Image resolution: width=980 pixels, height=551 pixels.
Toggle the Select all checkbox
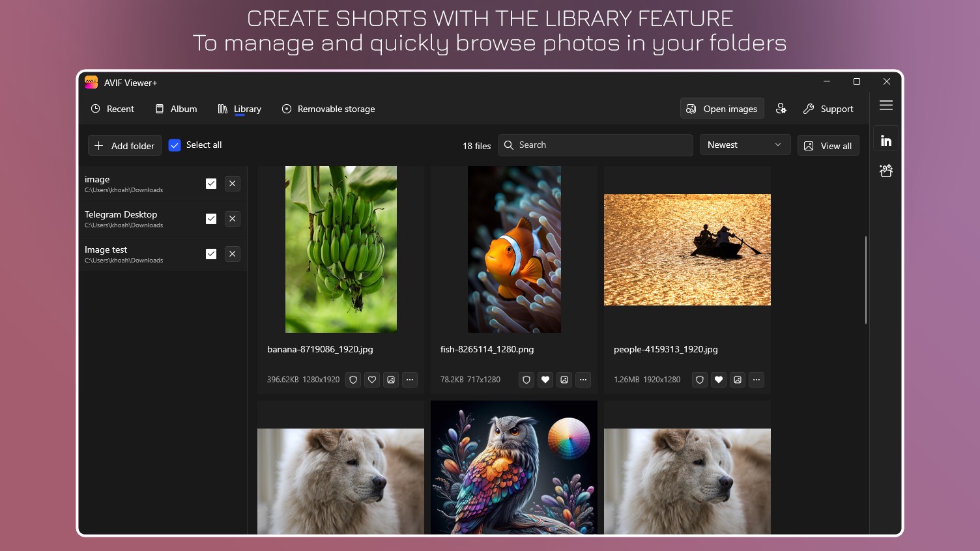coord(175,145)
